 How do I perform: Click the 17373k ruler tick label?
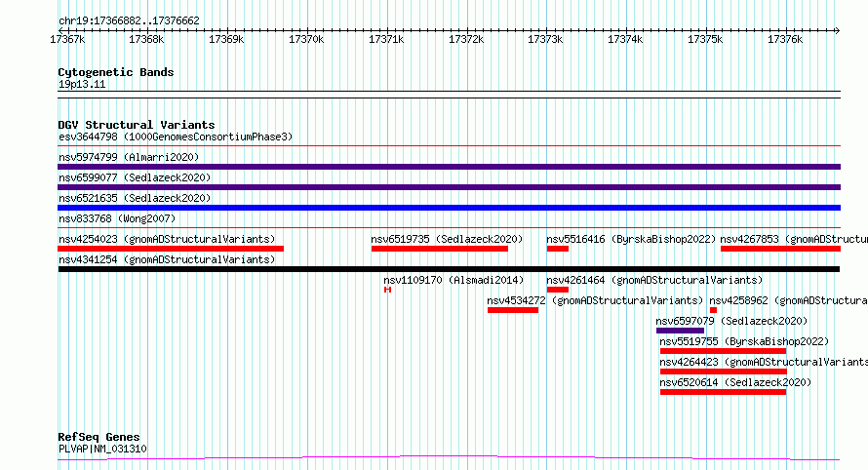[545, 39]
